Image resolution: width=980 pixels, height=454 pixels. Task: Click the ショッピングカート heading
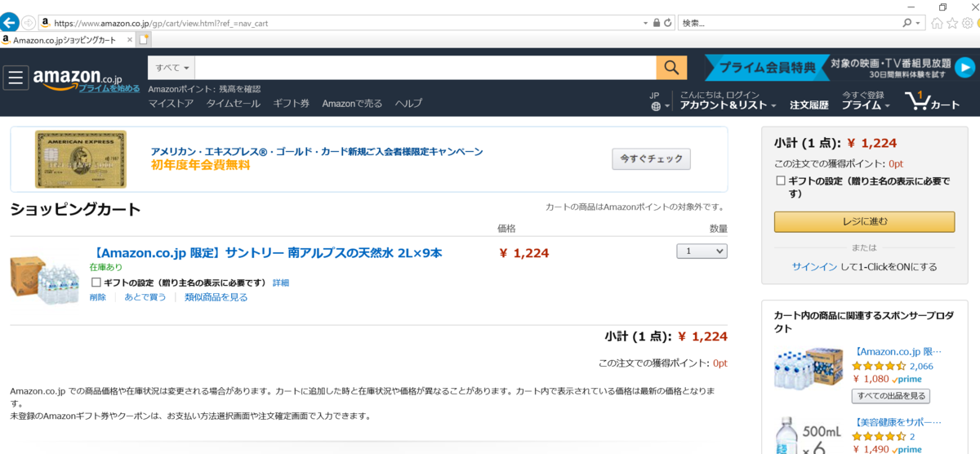(x=75, y=210)
